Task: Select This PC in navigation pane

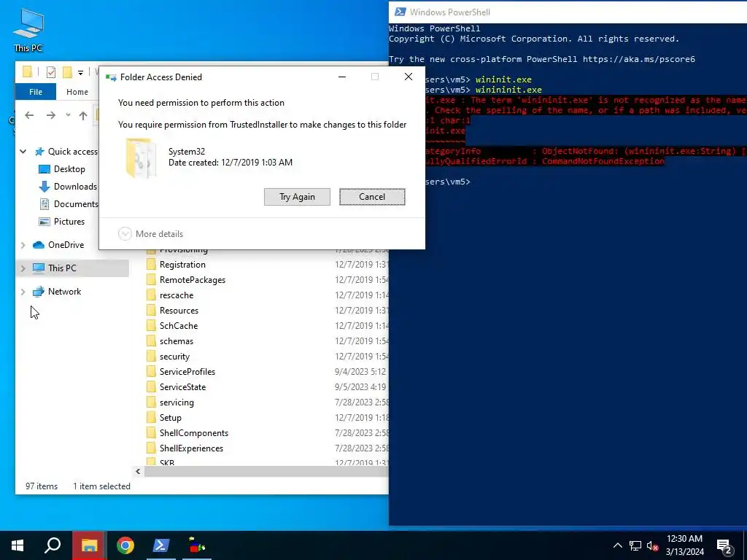Action: (62, 268)
